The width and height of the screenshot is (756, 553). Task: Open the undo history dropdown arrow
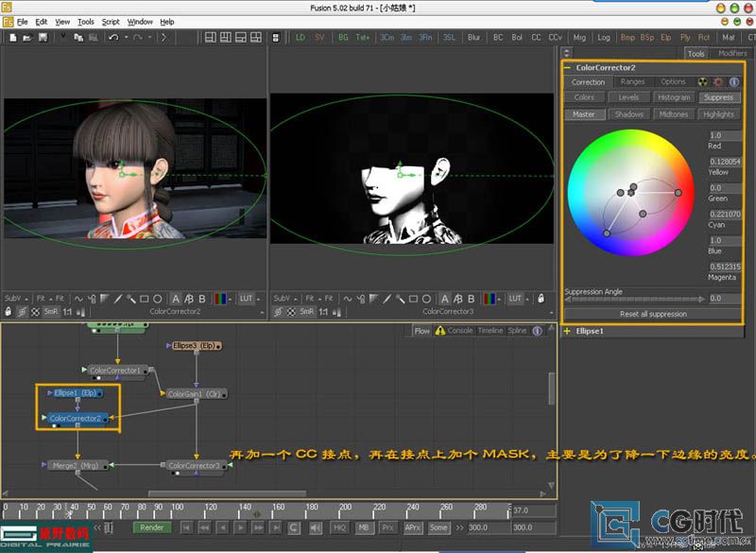[127, 37]
